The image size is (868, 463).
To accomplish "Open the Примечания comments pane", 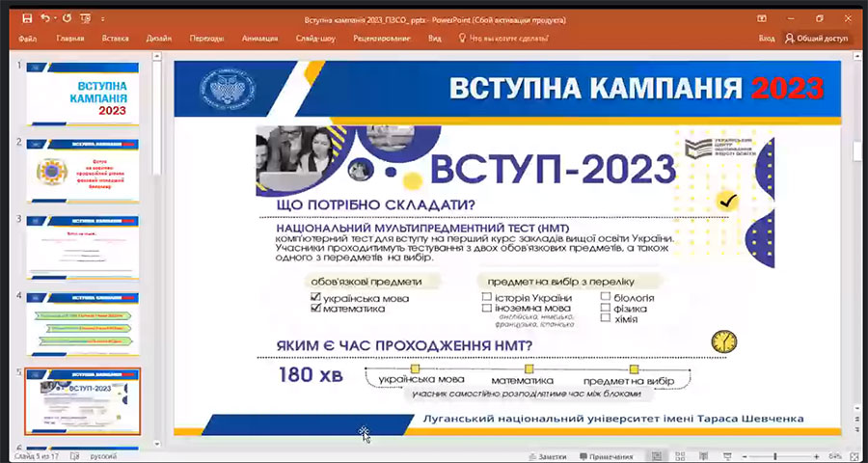I will coord(607,457).
